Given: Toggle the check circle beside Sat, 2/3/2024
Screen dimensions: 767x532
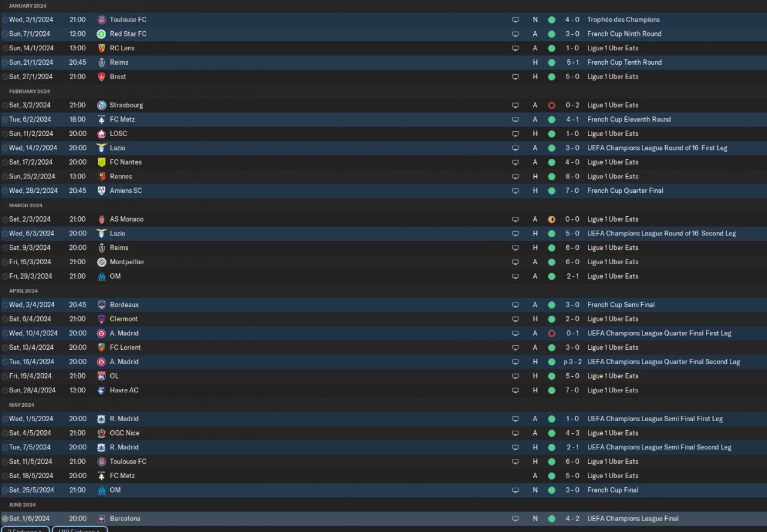Looking at the screenshot, I should click(x=5, y=219).
